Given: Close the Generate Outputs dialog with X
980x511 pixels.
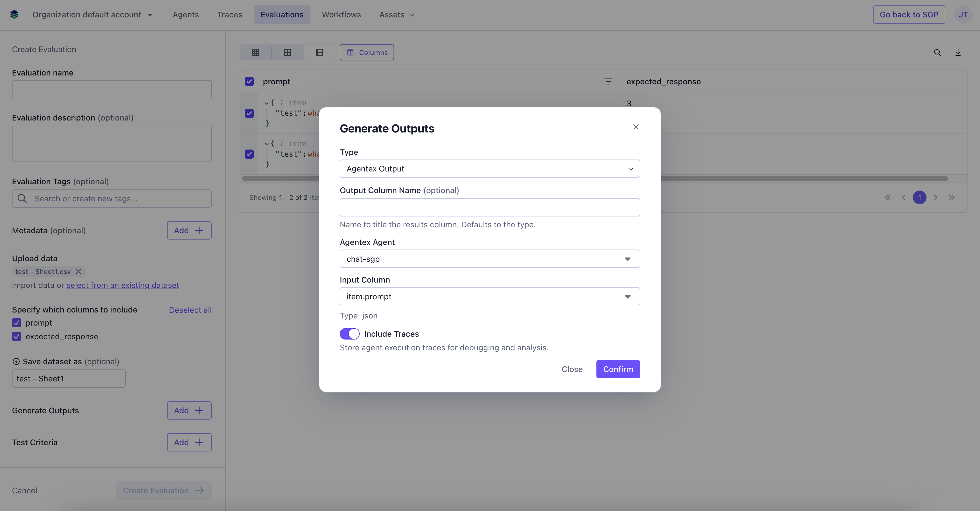Looking at the screenshot, I should tap(636, 127).
